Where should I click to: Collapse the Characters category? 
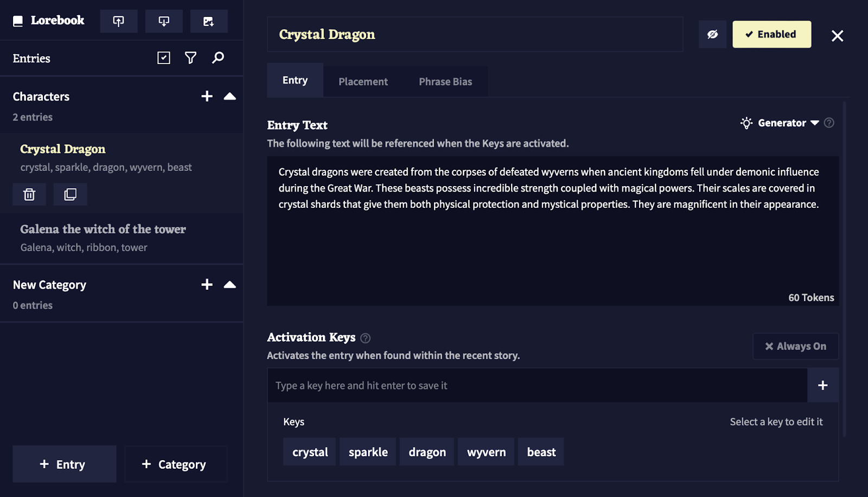coord(230,97)
